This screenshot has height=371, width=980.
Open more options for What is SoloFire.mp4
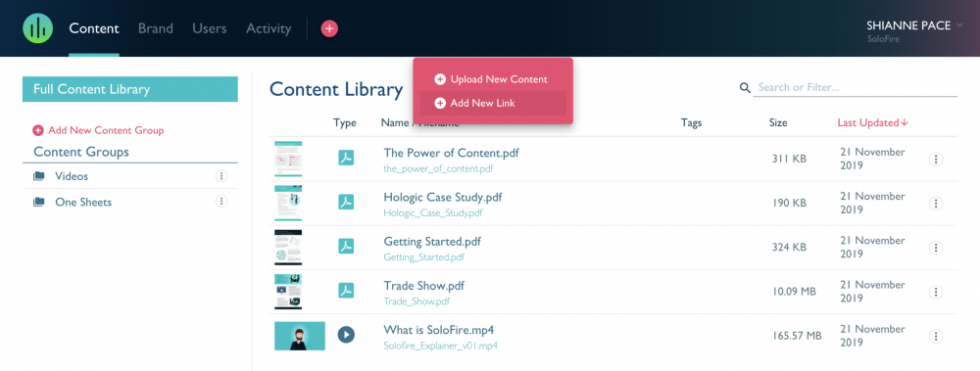point(936,336)
